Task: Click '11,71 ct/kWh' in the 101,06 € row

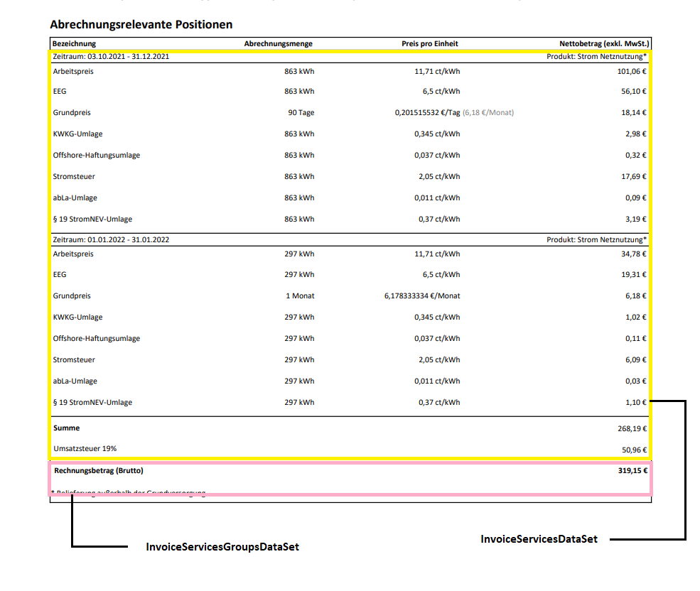Action: pos(437,72)
